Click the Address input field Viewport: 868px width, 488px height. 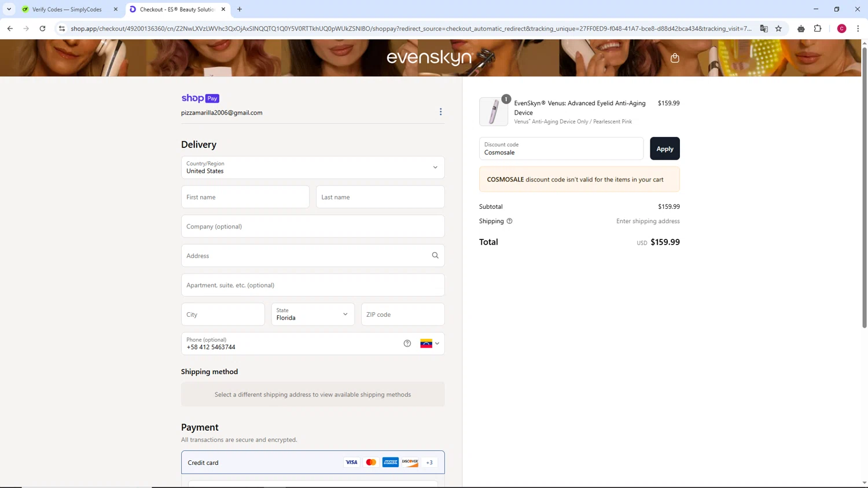[313, 256]
